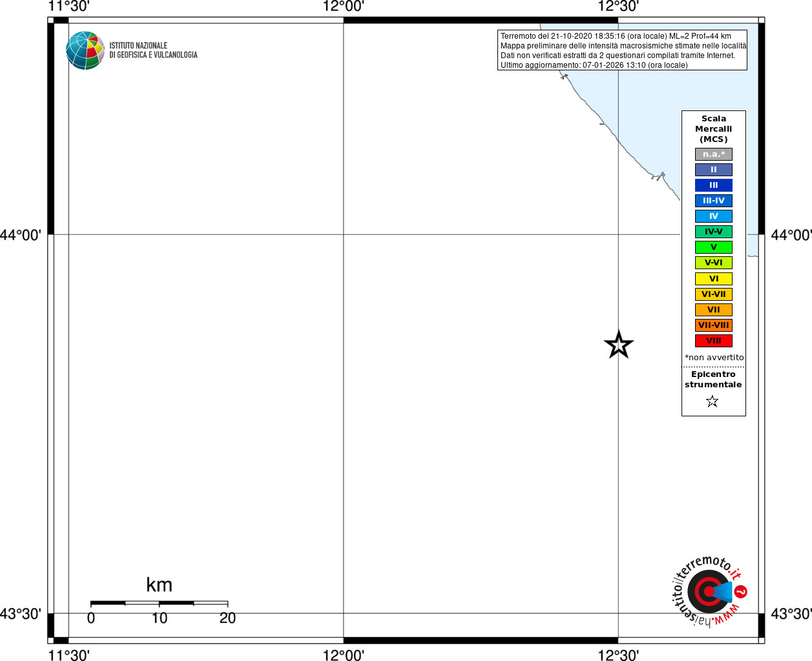Click the 'Ultimo aggiornamento' info line
Screen dimensions: 812x661
pyautogui.click(x=594, y=65)
